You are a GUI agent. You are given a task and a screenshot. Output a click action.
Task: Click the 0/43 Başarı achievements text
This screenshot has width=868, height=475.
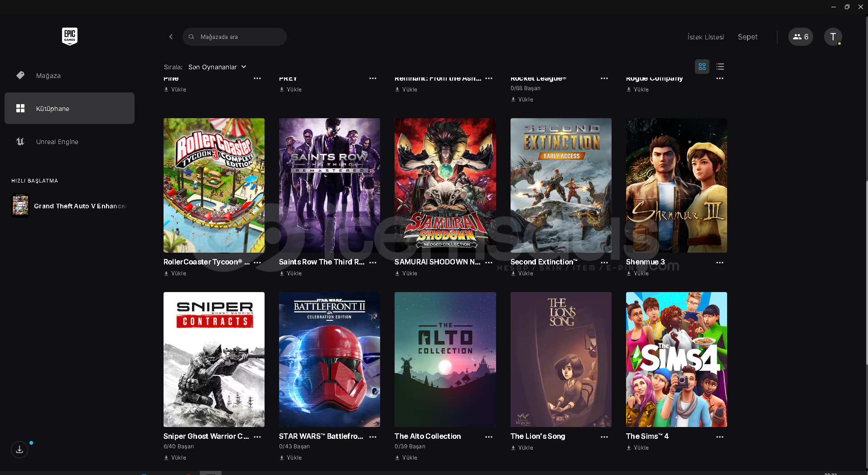pos(294,446)
